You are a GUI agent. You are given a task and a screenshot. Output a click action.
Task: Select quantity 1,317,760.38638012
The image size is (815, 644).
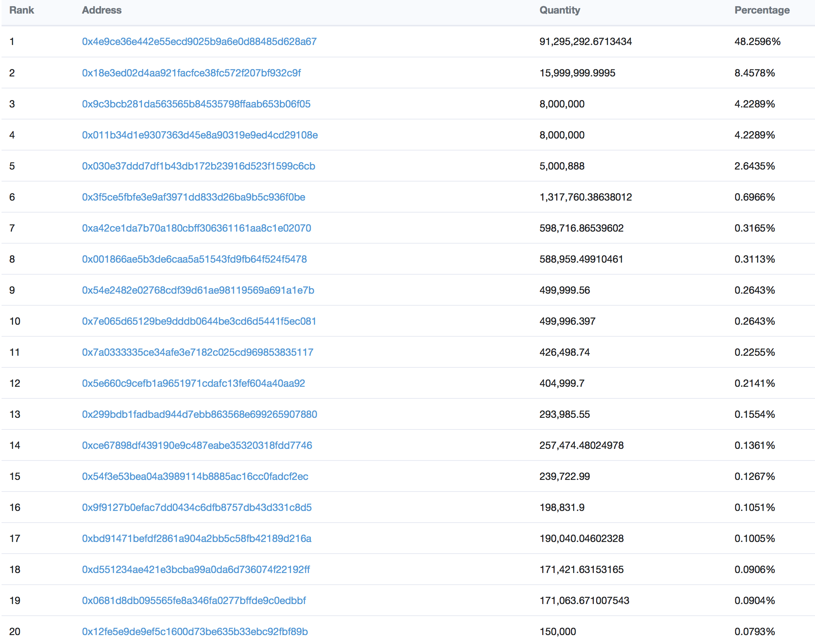586,197
